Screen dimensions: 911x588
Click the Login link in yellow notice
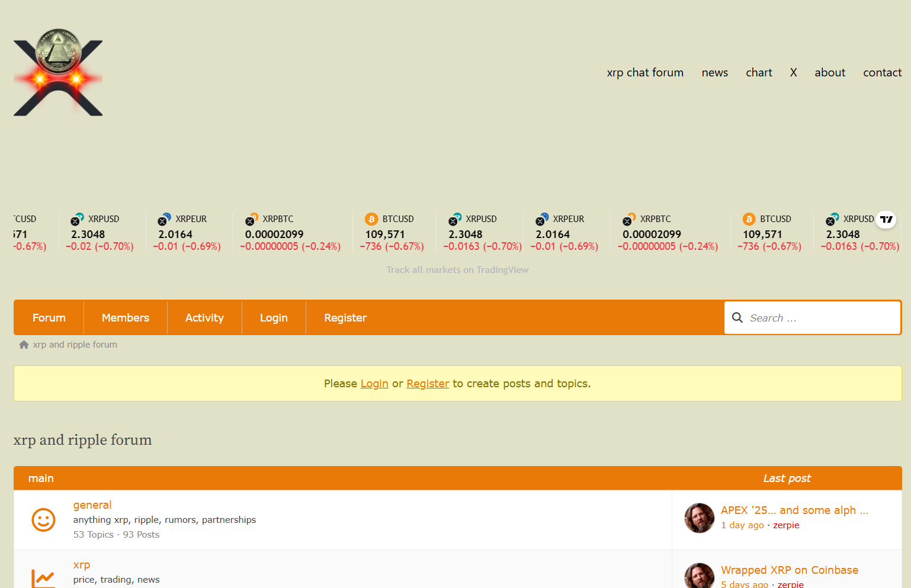coord(374,384)
